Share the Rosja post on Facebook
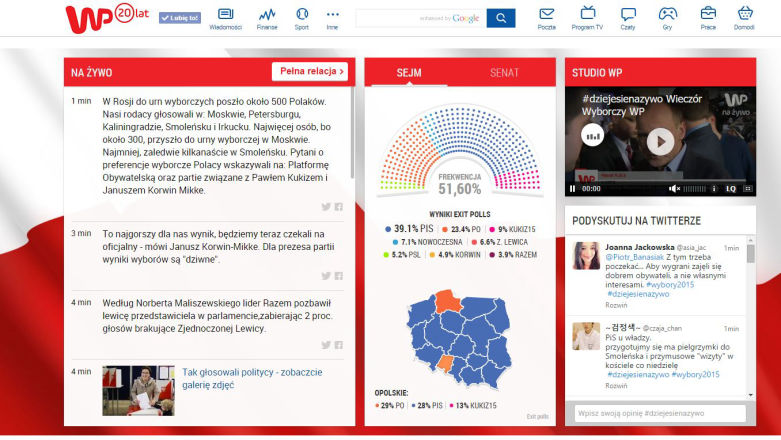 [339, 207]
